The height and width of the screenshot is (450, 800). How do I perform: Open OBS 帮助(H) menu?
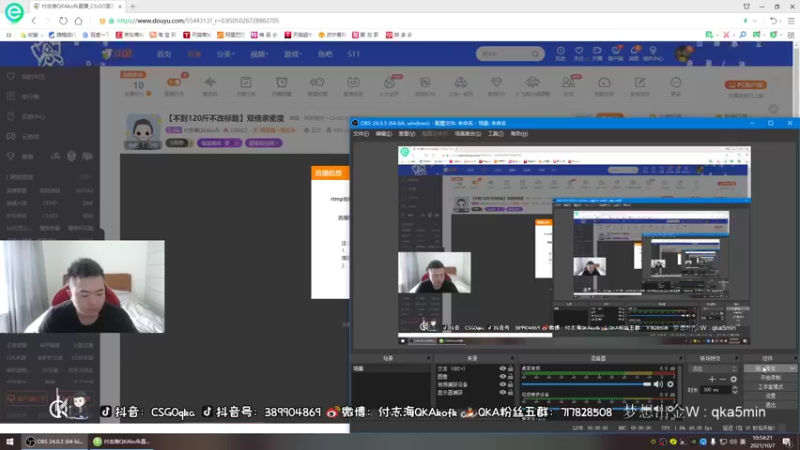[519, 134]
